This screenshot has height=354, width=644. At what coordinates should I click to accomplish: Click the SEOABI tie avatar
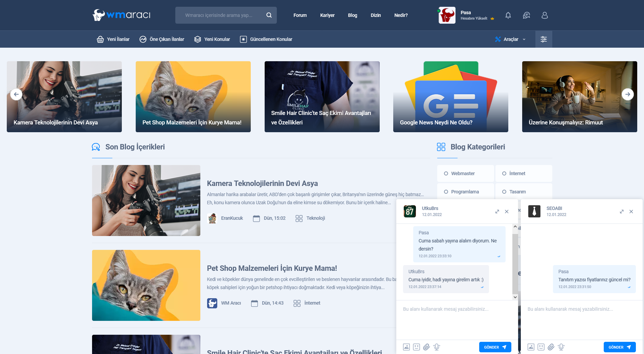tap(534, 211)
